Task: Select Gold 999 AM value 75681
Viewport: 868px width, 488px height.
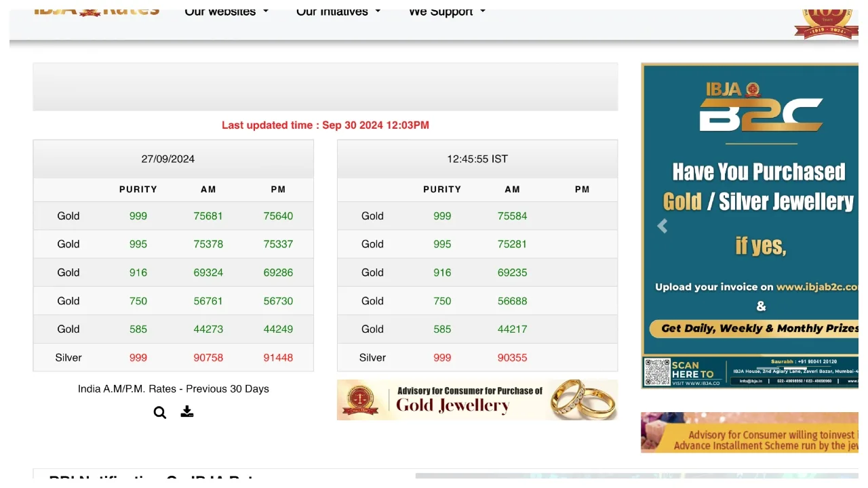Action: (208, 216)
